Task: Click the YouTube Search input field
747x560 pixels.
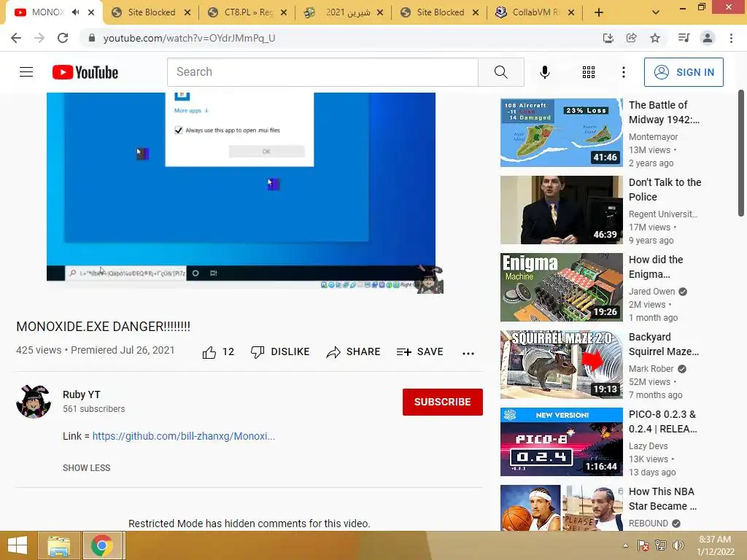Action: coord(322,72)
